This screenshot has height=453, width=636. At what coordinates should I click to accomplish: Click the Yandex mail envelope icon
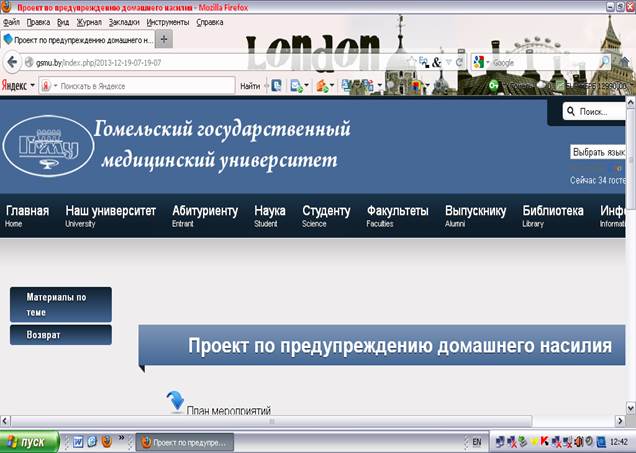coord(296,86)
